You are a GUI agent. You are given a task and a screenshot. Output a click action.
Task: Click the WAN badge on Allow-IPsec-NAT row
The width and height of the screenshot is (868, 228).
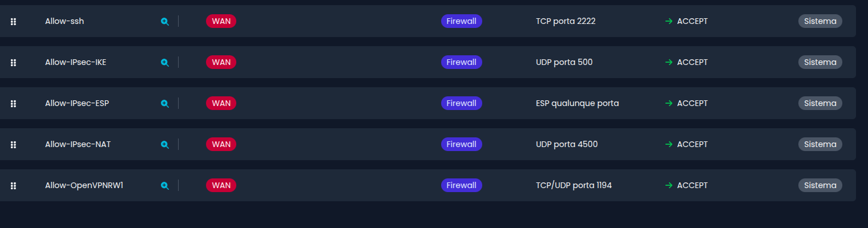pyautogui.click(x=221, y=144)
